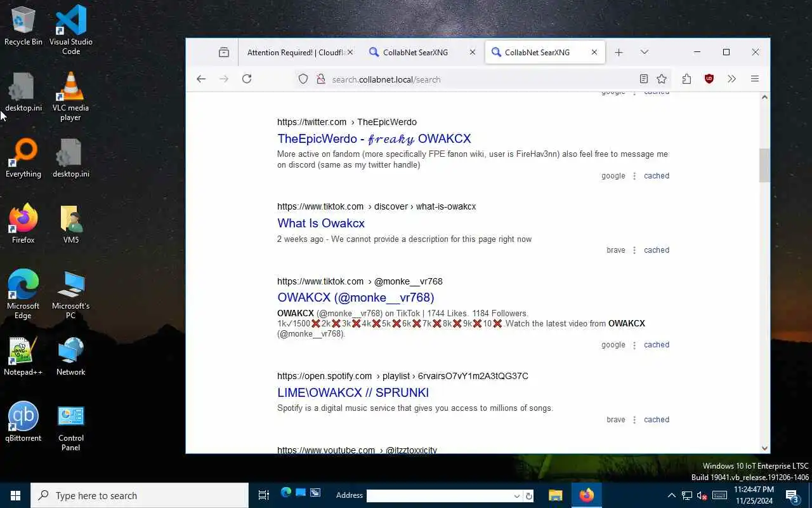The image size is (812, 508).
Task: Show hidden system tray icons
Action: coord(671,495)
